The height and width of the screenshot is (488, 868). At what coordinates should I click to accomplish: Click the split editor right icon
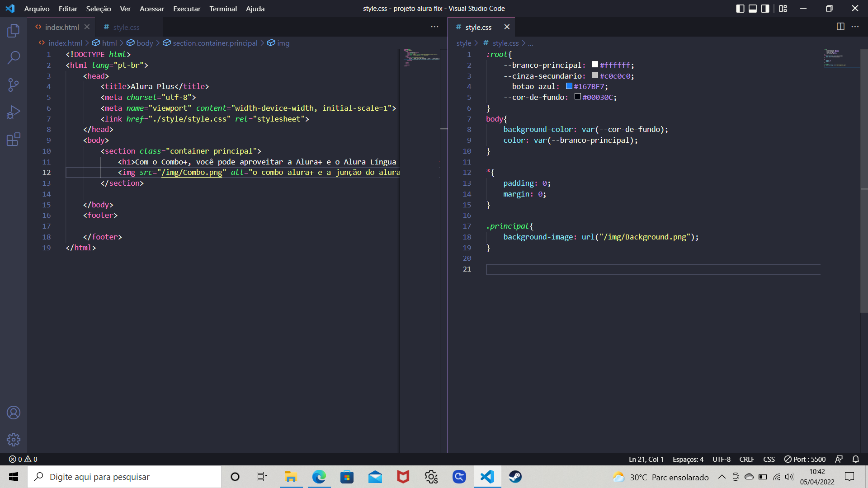(840, 27)
